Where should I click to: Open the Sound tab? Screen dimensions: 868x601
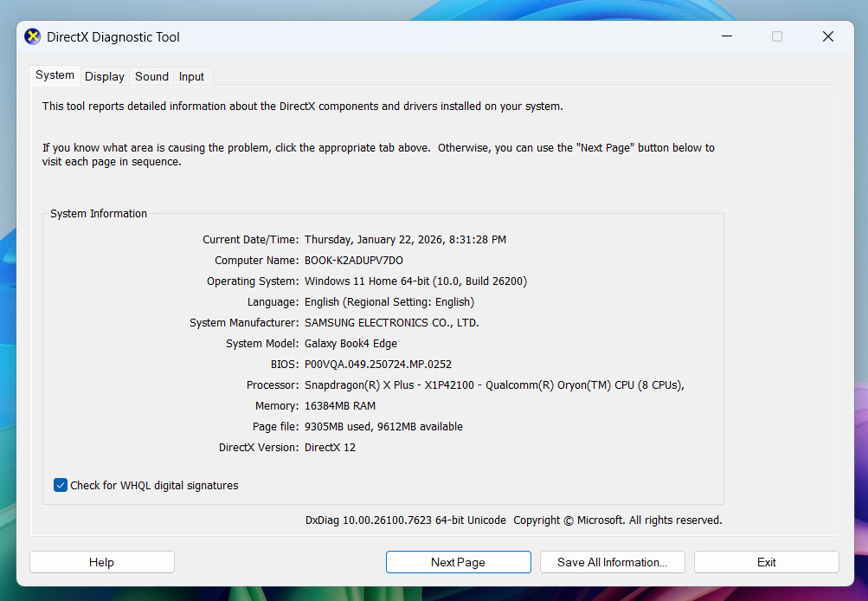coord(151,76)
